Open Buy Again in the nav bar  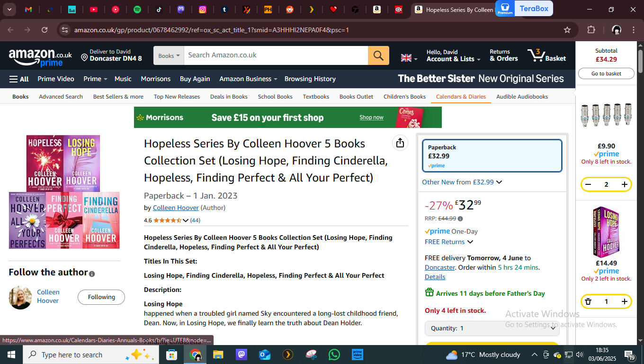[195, 79]
